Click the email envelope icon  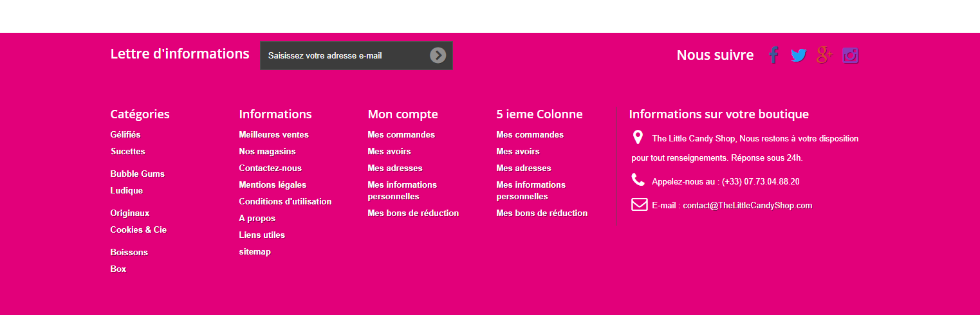point(639,204)
